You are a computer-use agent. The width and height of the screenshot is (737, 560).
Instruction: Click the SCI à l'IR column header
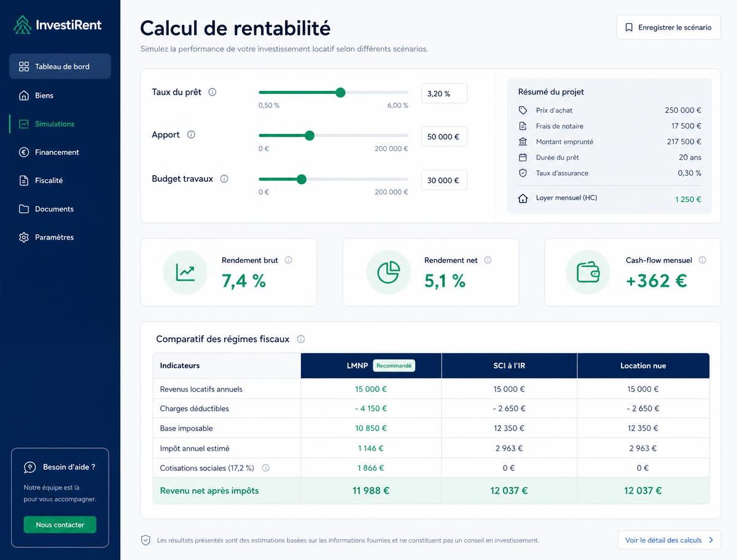tap(509, 365)
